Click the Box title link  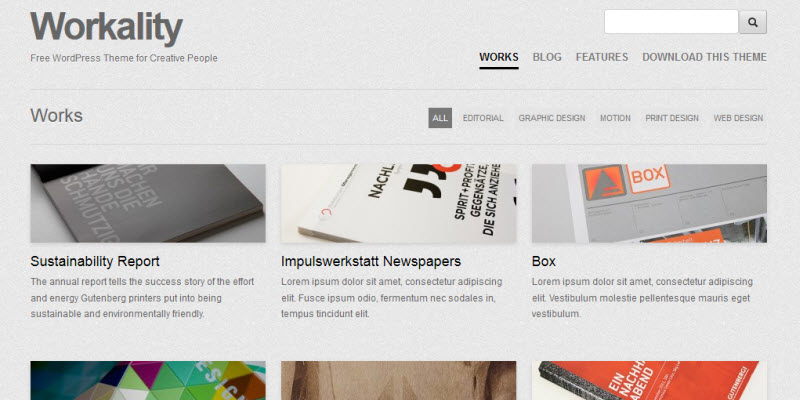pyautogui.click(x=544, y=261)
